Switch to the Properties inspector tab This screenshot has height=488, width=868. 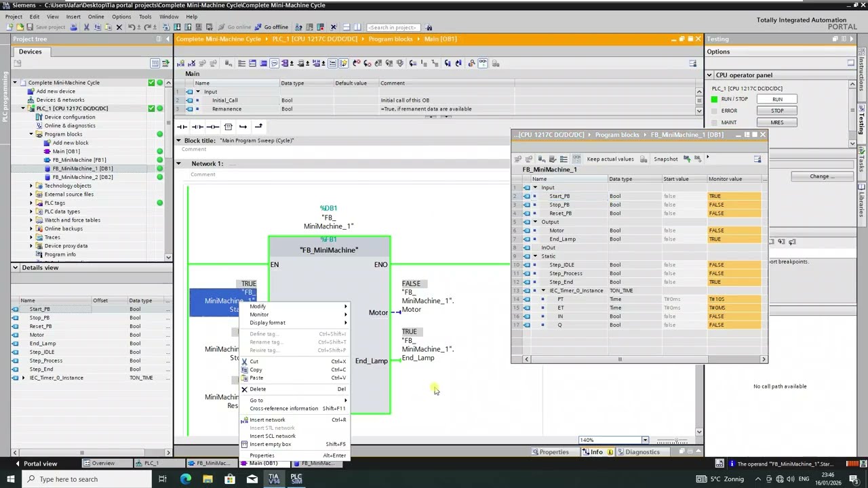(549, 452)
